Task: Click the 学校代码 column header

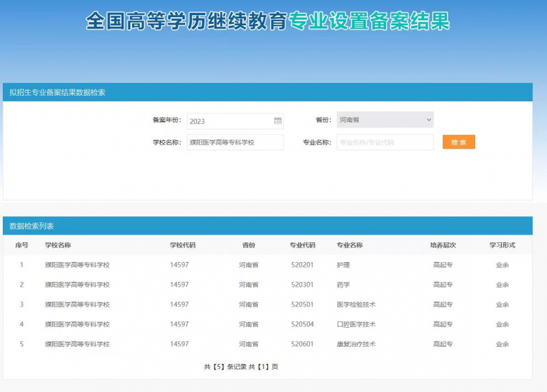Action: (183, 245)
